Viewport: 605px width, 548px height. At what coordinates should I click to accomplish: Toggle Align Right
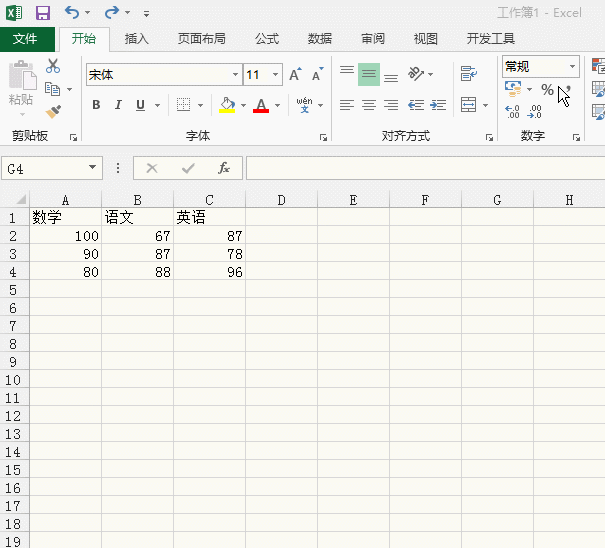pyautogui.click(x=391, y=105)
